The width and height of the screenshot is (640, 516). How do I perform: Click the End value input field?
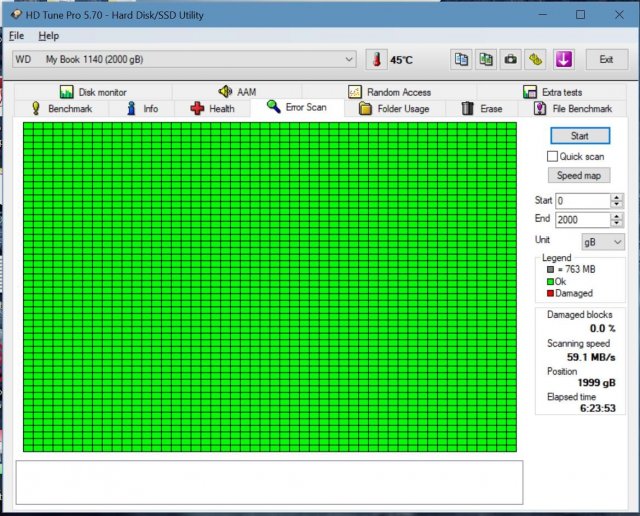pyautogui.click(x=582, y=220)
